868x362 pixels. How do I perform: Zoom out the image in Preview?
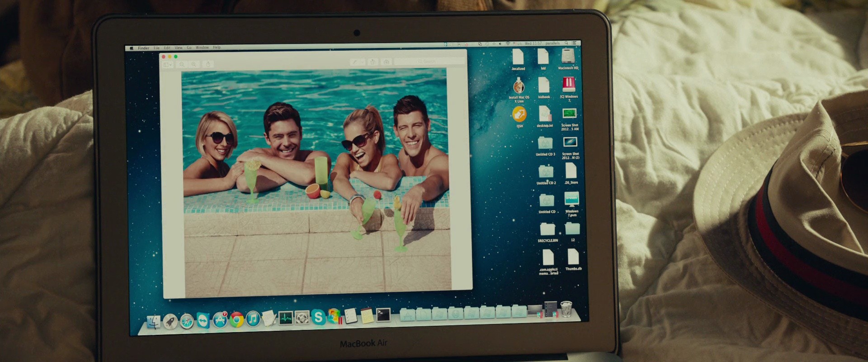pyautogui.click(x=182, y=65)
